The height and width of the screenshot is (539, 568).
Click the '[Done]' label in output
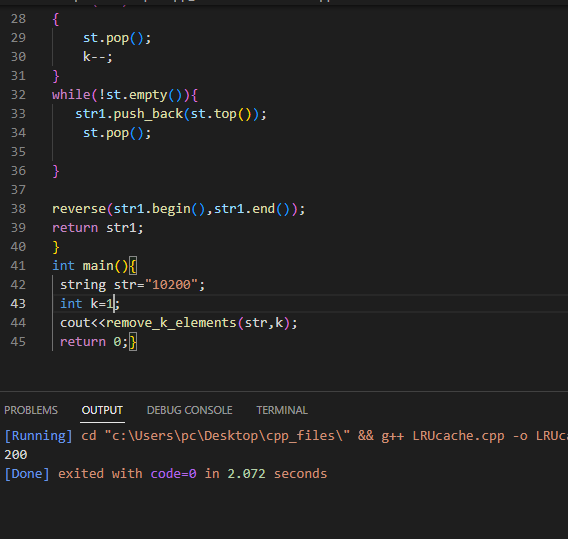(x=27, y=474)
